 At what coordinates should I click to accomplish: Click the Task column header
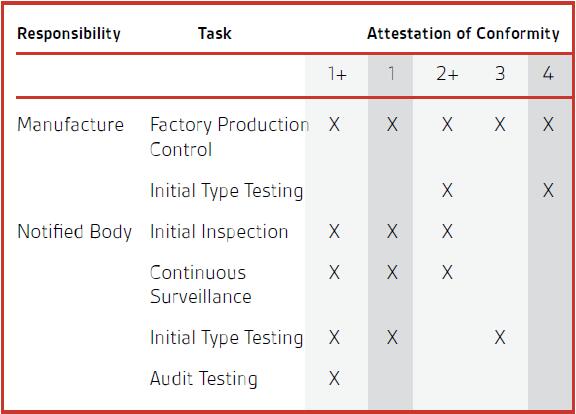click(215, 33)
